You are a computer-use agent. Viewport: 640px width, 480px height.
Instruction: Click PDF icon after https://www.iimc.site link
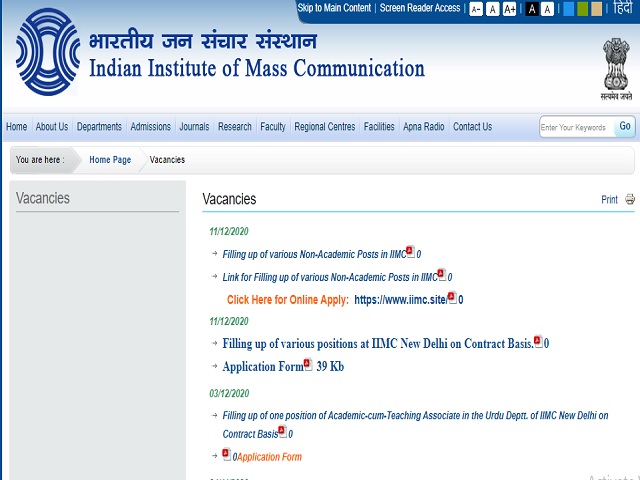click(452, 297)
